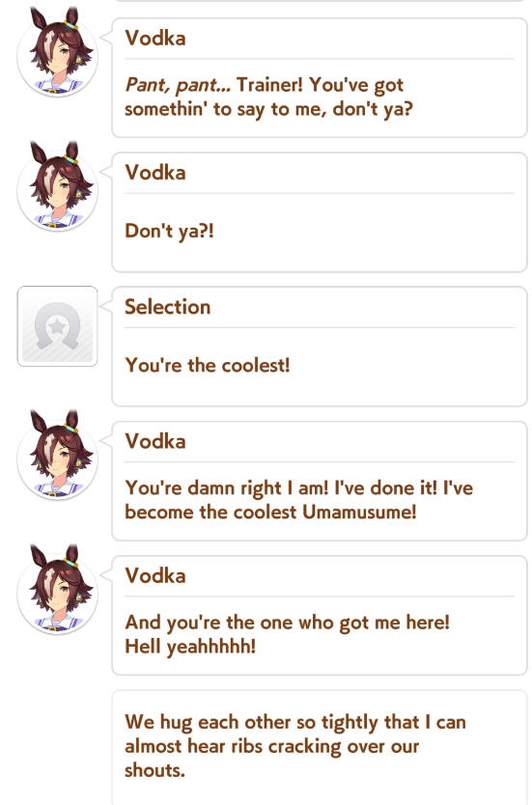Choose the "You're the coolest!" selection text

pyautogui.click(x=208, y=366)
